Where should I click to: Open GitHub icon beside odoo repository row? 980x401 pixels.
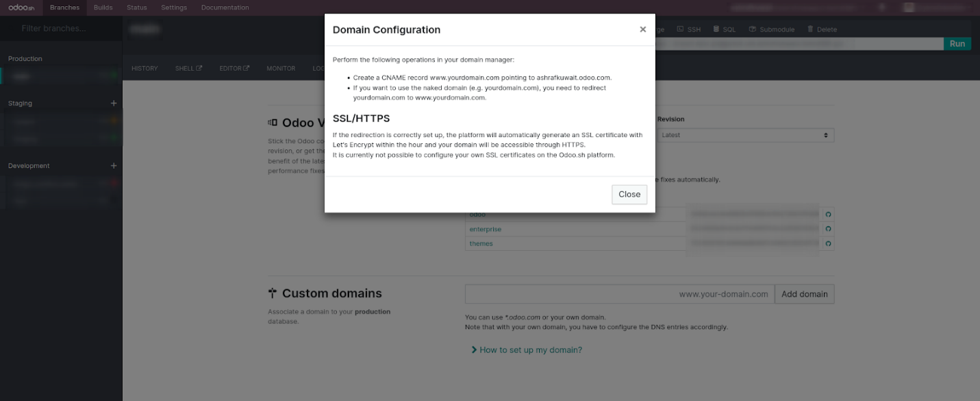click(x=828, y=215)
